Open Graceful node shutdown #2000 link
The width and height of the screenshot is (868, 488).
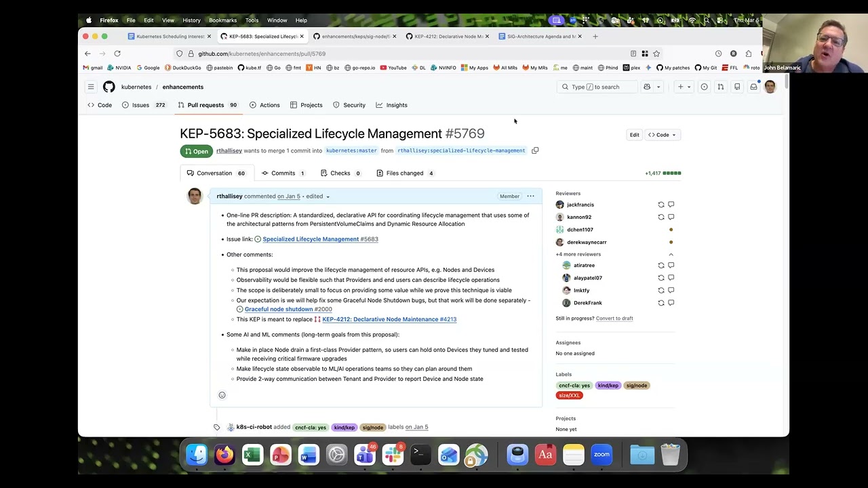click(x=288, y=309)
